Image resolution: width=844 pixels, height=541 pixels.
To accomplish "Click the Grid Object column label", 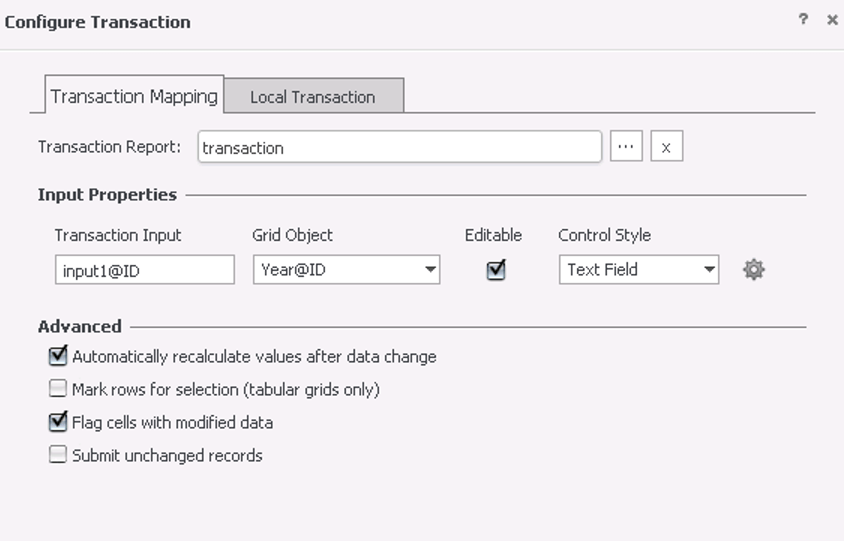I will coord(292,235).
